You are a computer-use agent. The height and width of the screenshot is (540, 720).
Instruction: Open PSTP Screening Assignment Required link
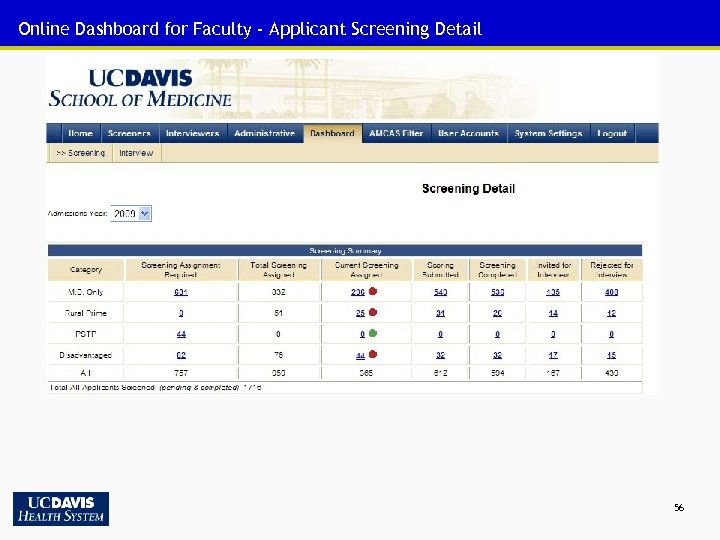(181, 334)
